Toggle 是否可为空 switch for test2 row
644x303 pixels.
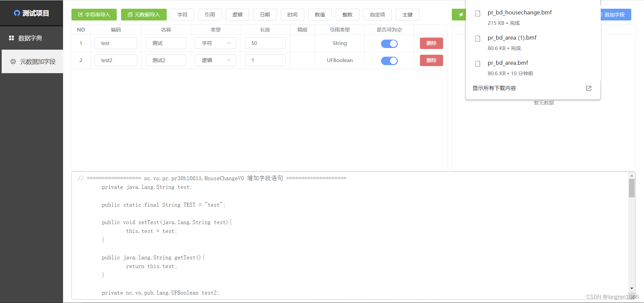389,61
